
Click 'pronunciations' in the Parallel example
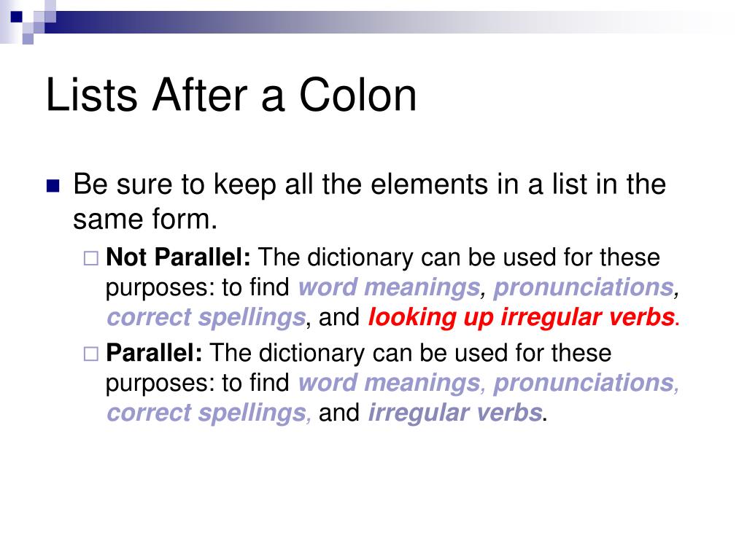tap(584, 382)
